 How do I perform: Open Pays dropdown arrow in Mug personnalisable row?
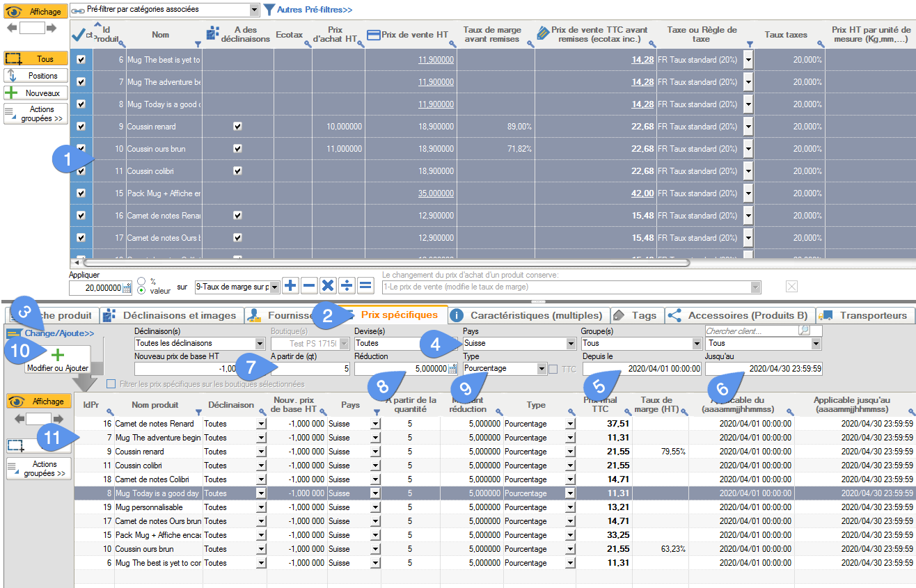(376, 507)
